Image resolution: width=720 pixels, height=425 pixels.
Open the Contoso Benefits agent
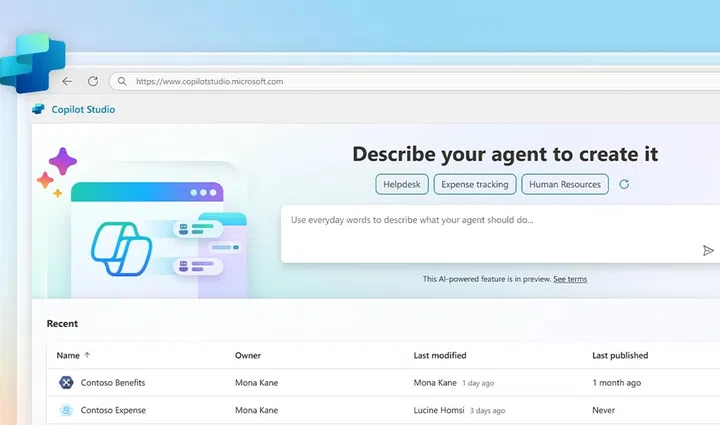[x=113, y=382]
